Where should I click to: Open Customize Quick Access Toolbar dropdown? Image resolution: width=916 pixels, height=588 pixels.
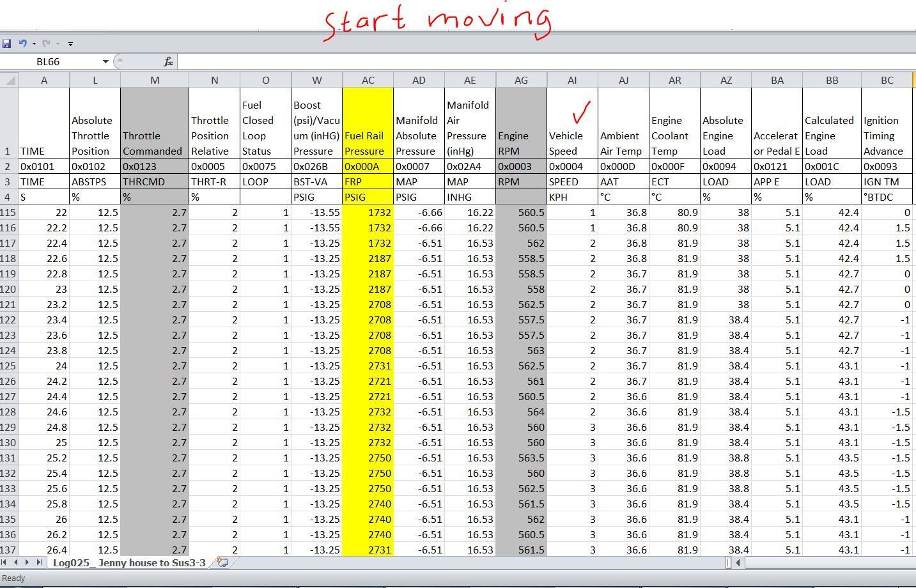pos(70,43)
